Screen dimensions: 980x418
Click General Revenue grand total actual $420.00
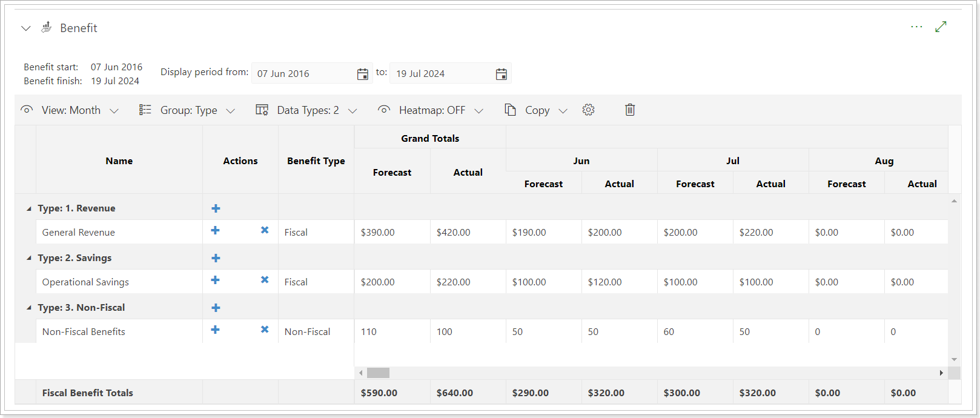click(468, 232)
